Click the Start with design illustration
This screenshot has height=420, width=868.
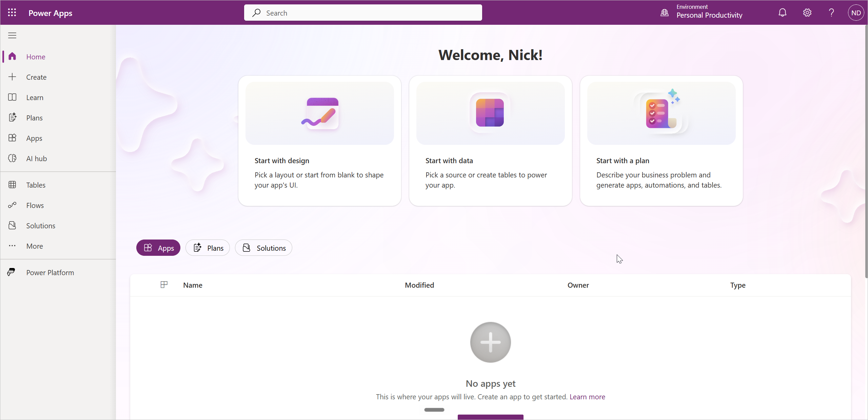(320, 113)
